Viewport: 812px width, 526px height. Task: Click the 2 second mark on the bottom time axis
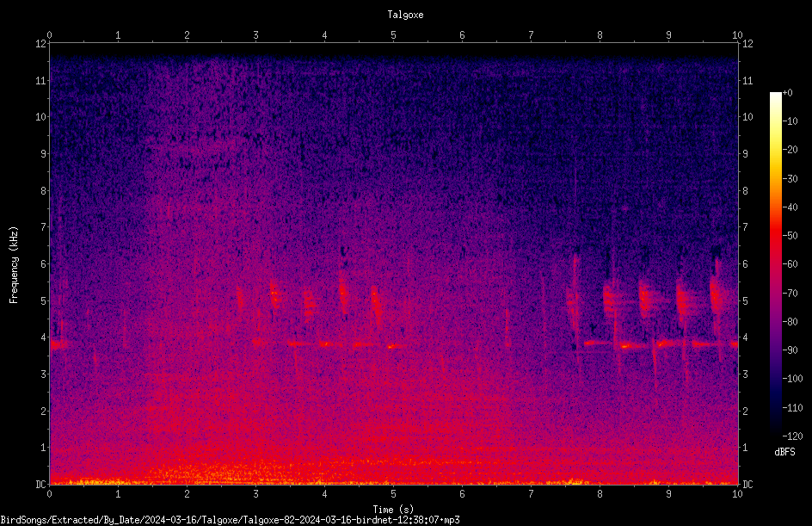pyautogui.click(x=187, y=494)
